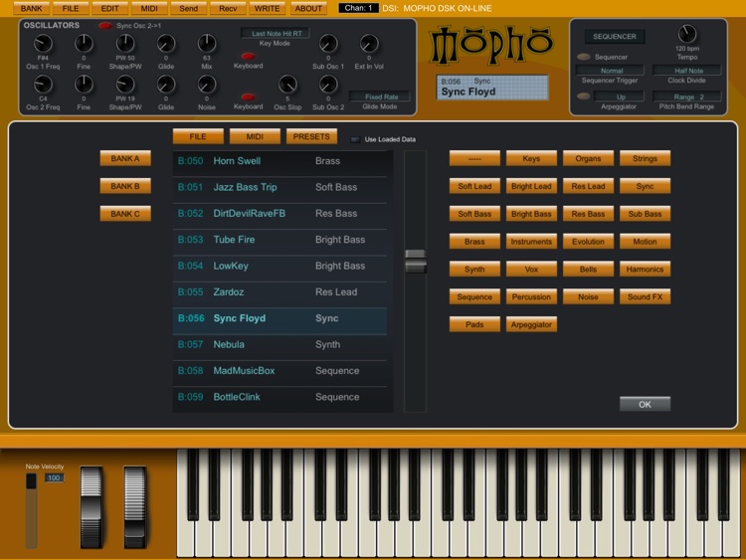Filter presets by Sound FX category

pos(645,296)
